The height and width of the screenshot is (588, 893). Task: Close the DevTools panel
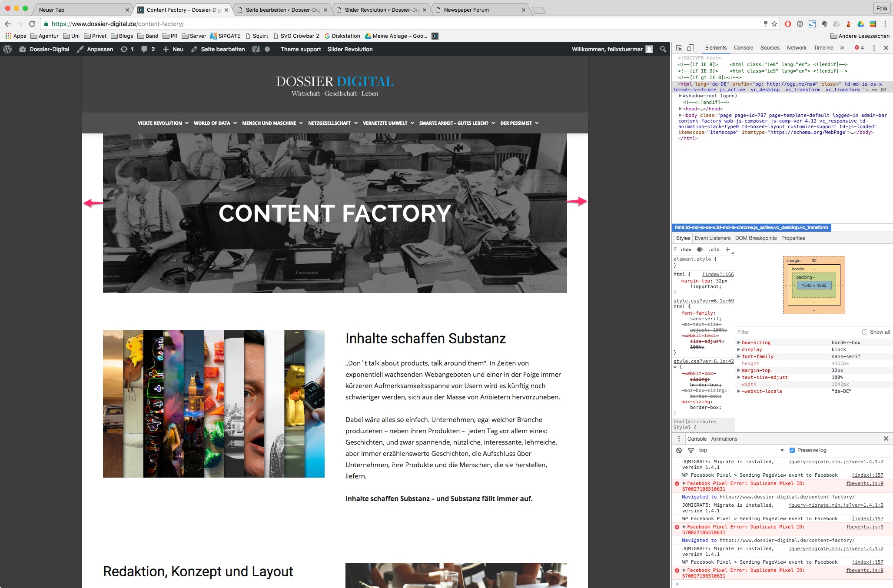[x=886, y=48]
